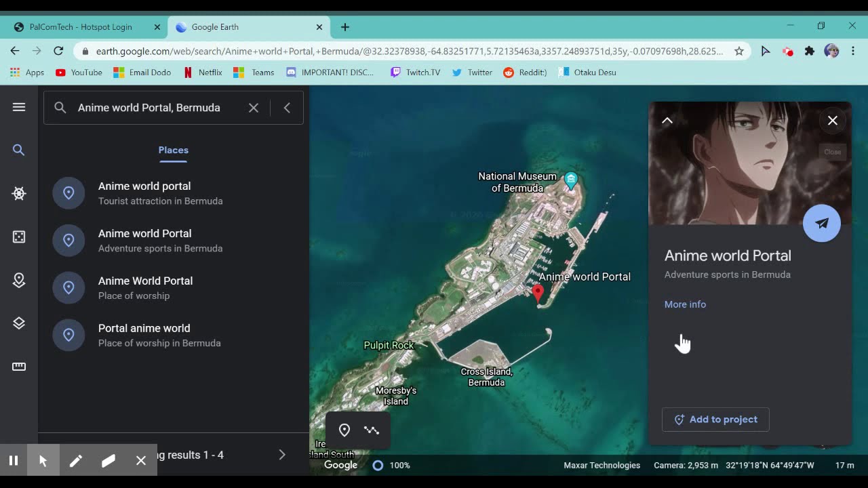Open the Netflix bookmark

point(203,73)
